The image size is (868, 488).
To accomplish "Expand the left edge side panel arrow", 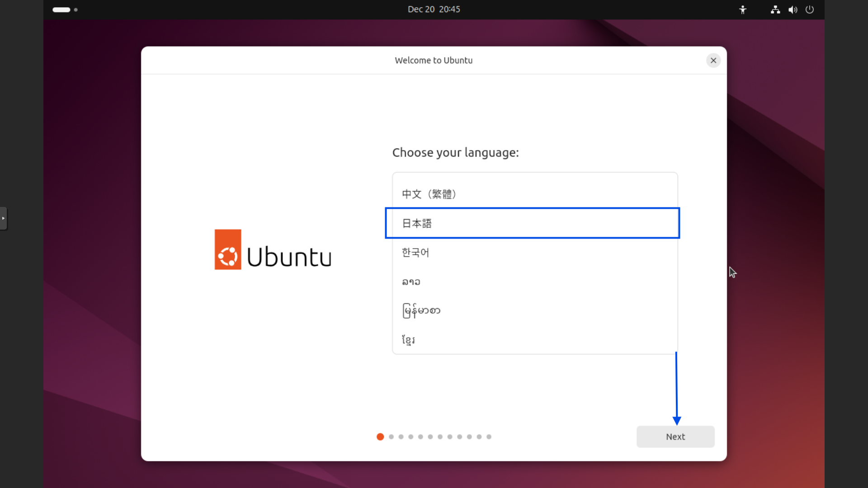I will pos(3,218).
